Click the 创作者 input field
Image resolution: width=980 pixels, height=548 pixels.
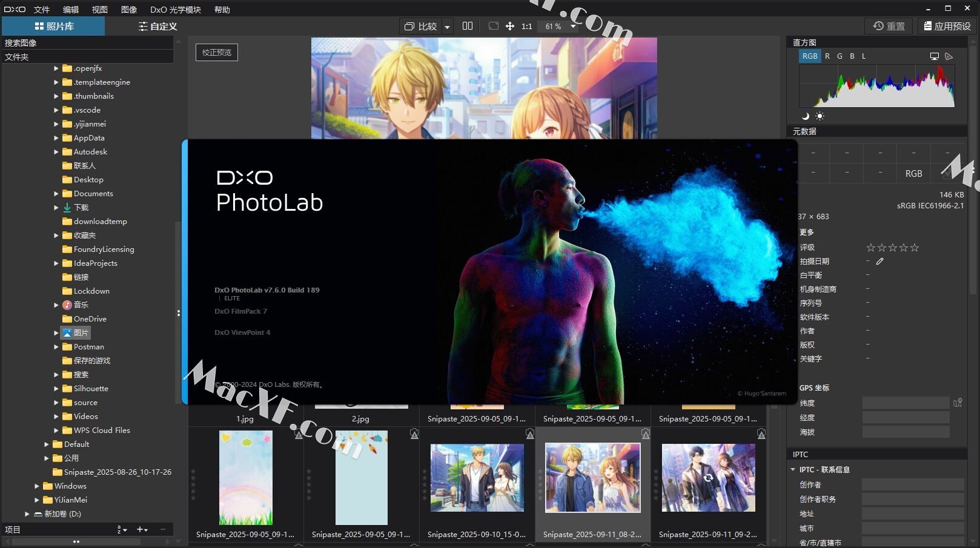pyautogui.click(x=912, y=484)
